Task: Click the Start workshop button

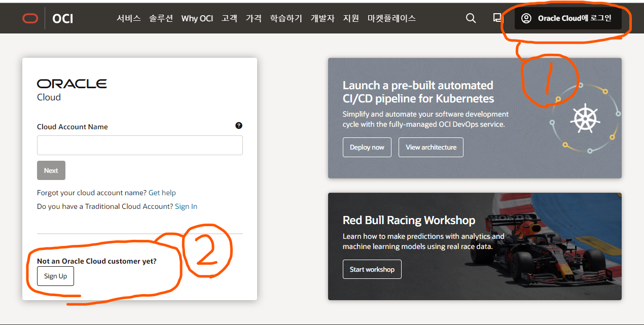Action: pyautogui.click(x=372, y=269)
